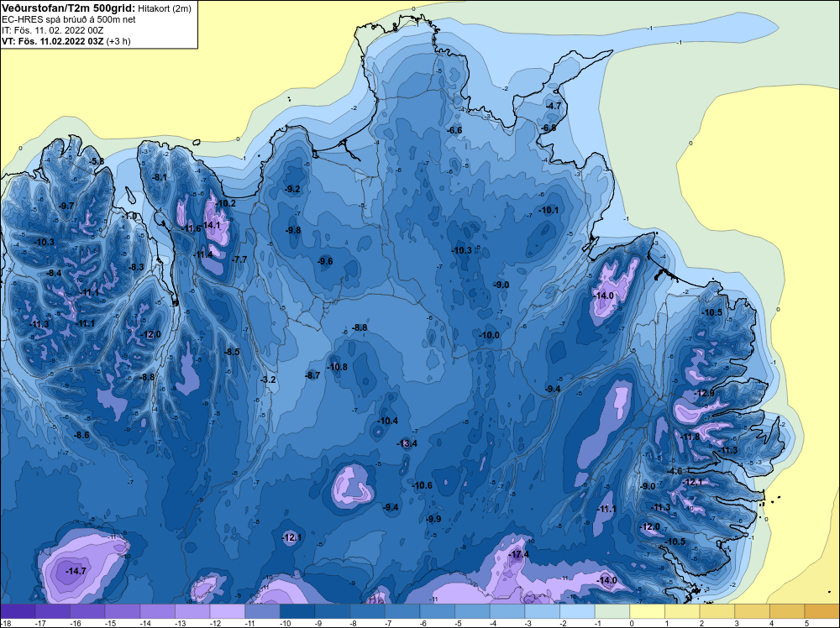840x628 pixels.
Task: Select the -9.7 temperature label
Action: point(67,206)
